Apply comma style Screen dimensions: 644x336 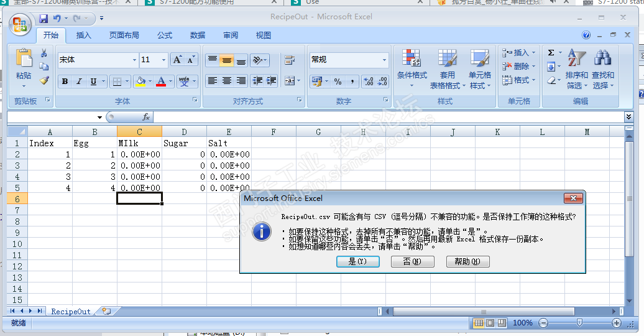click(x=352, y=82)
